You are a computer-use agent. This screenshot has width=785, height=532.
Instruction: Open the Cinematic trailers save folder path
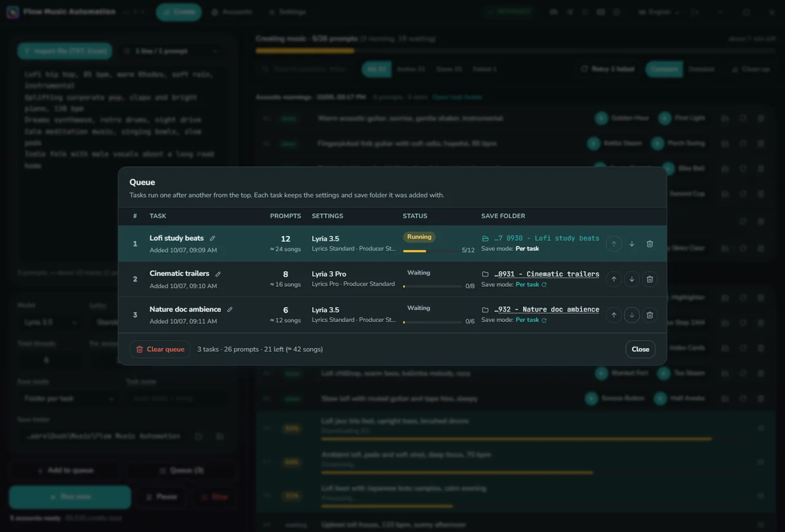(540, 274)
